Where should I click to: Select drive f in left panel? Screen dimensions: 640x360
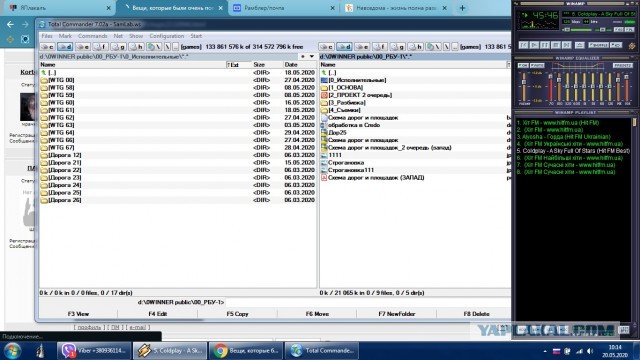(100, 47)
